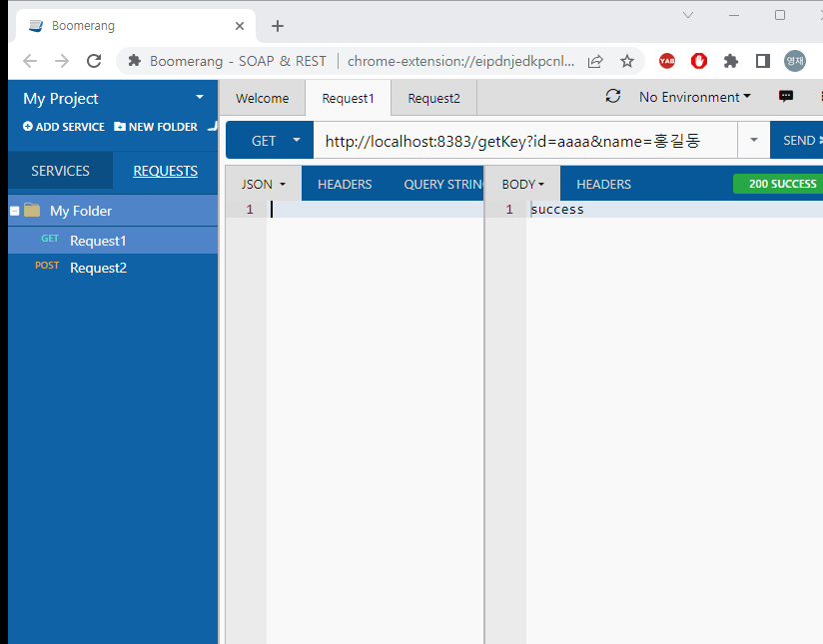Open the SERVICES sidebar tab
Screen dimensions: 823x644
[60, 171]
